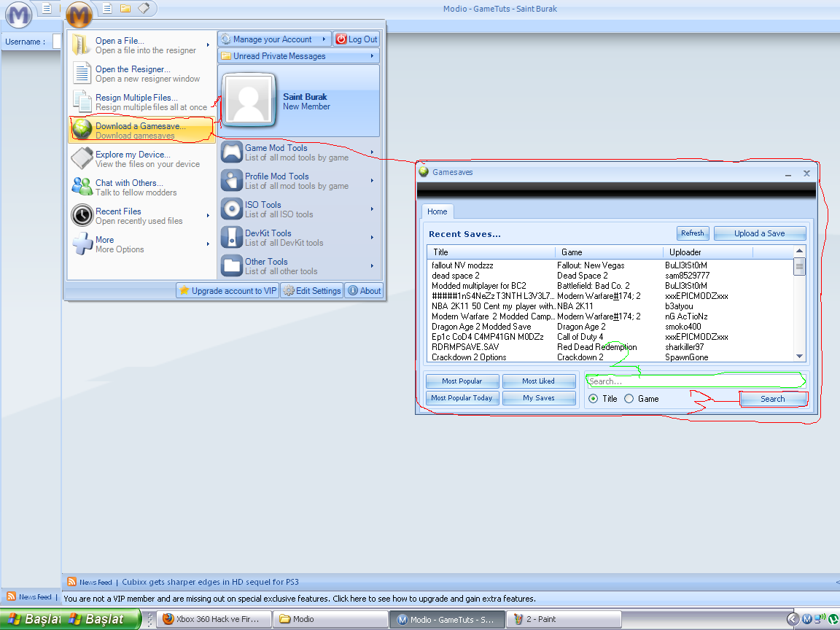Click the Search button in Gamesaves
Viewport: 840px width, 630px height.
coord(773,399)
